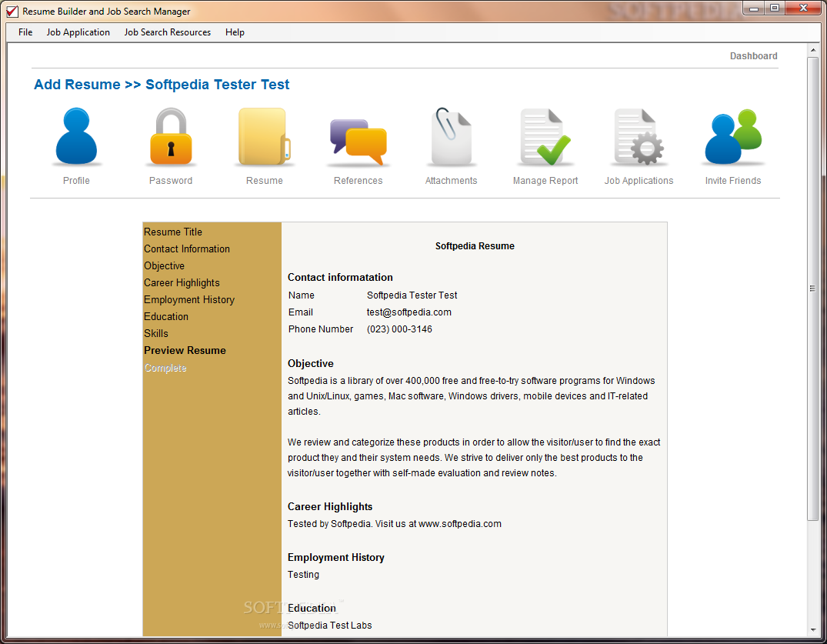
Task: Select the Skills step
Action: pyautogui.click(x=156, y=333)
